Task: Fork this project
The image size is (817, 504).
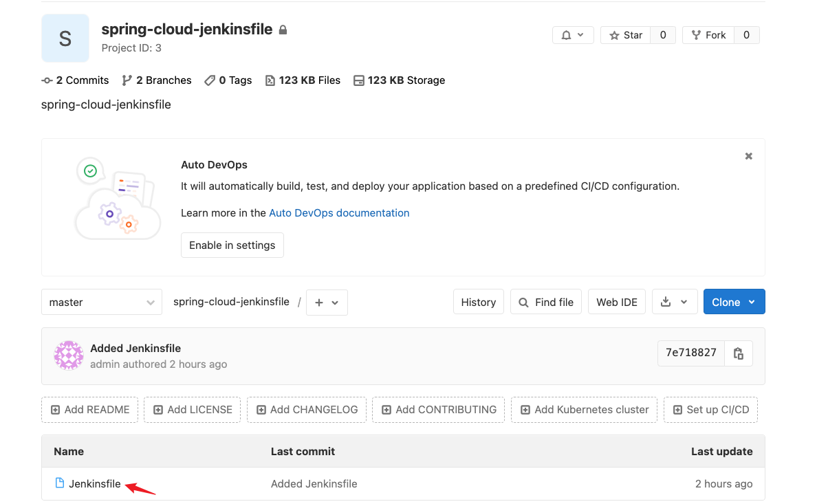Action: pyautogui.click(x=708, y=35)
